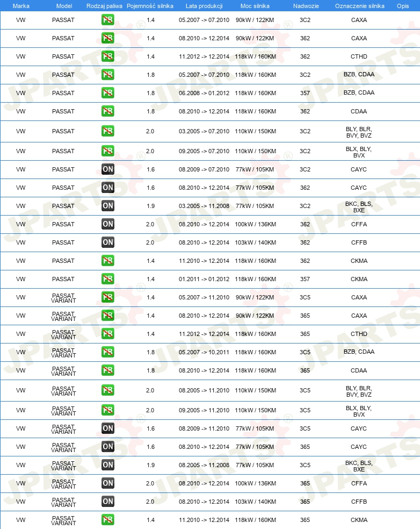Click diesel ON icon for Passat 1.9 BKC row
Viewport: 420px width, 529px height.
pyautogui.click(x=108, y=206)
